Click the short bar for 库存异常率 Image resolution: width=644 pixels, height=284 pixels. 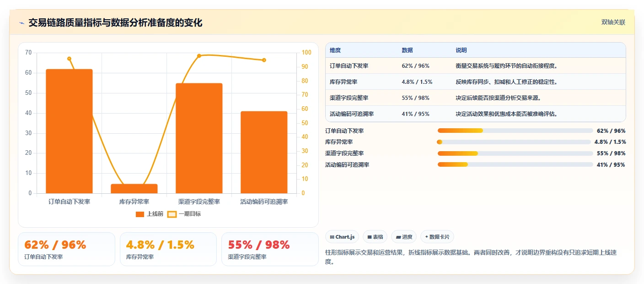pyautogui.click(x=134, y=189)
